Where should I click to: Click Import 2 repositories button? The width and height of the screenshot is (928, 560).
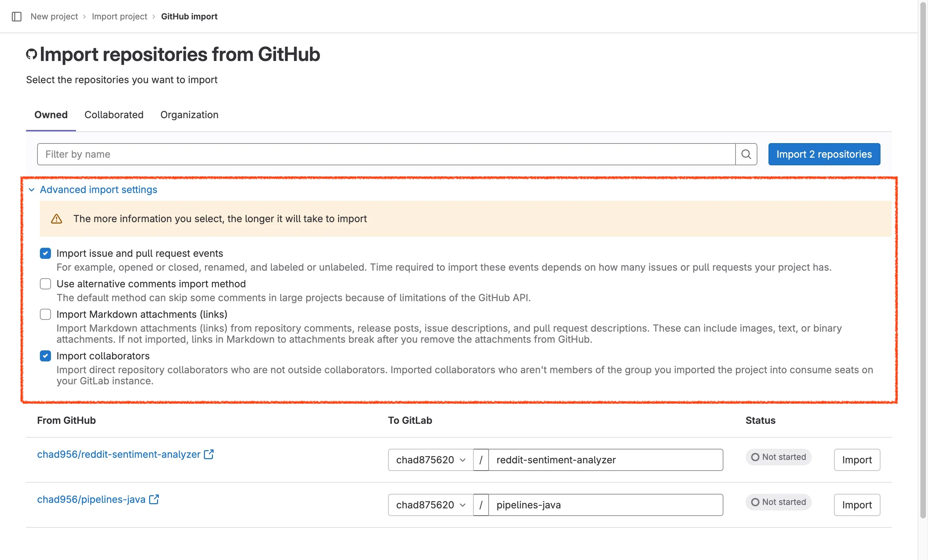pos(824,154)
